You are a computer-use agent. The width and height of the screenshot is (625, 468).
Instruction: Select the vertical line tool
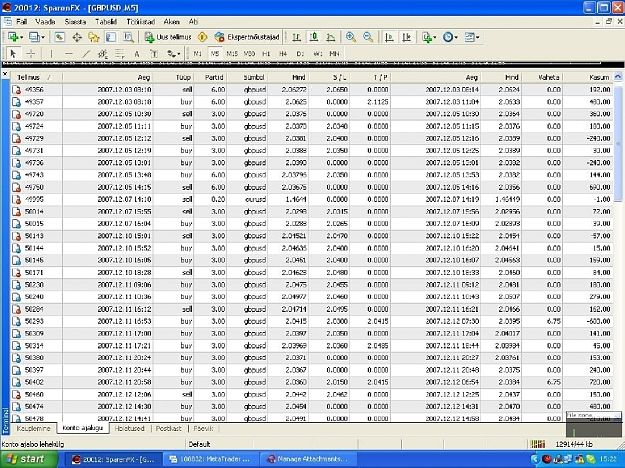point(51,53)
